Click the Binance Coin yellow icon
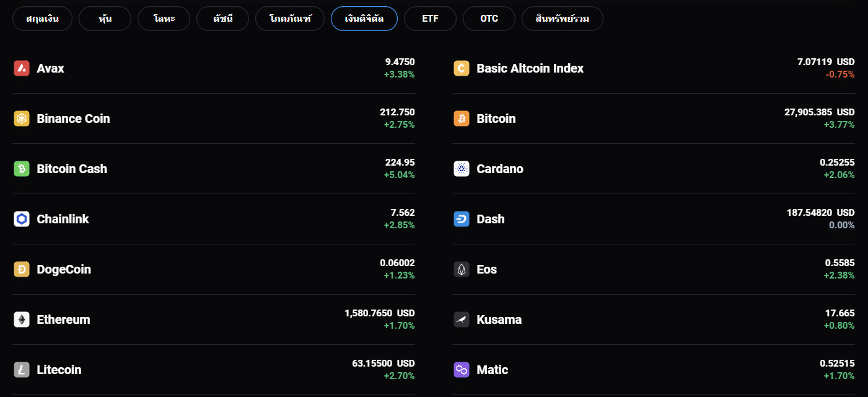 coord(22,118)
